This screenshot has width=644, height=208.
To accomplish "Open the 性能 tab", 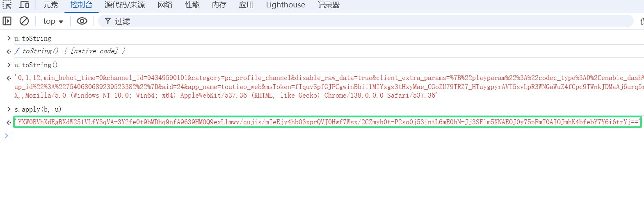I will (x=192, y=5).
